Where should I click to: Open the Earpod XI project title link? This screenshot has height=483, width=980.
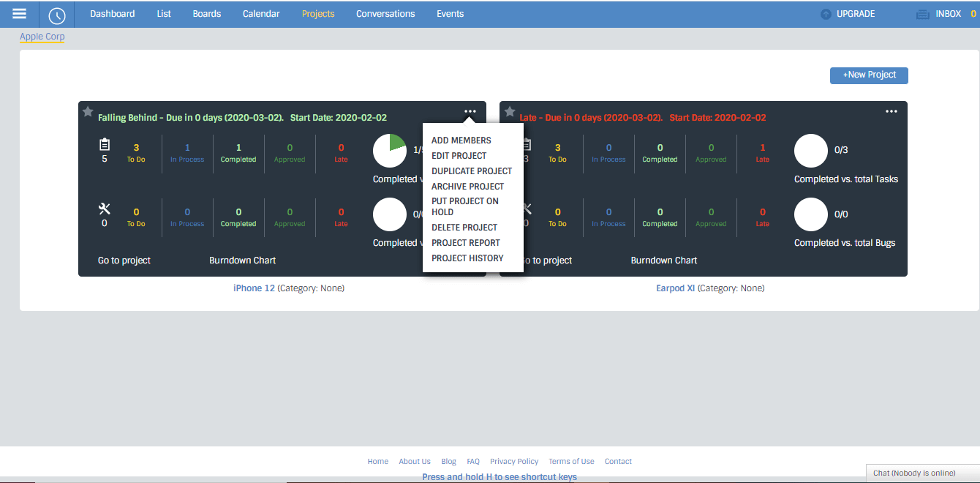676,288
